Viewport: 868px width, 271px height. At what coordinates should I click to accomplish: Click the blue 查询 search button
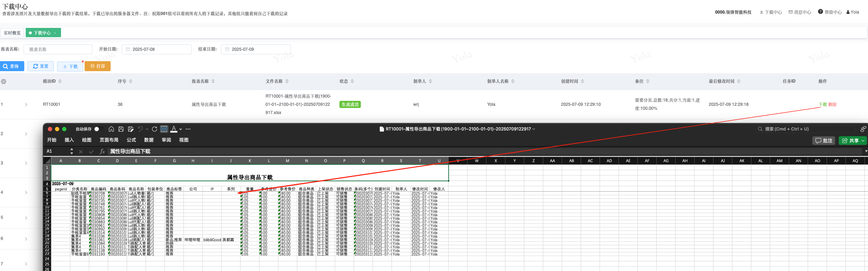pyautogui.click(x=12, y=66)
